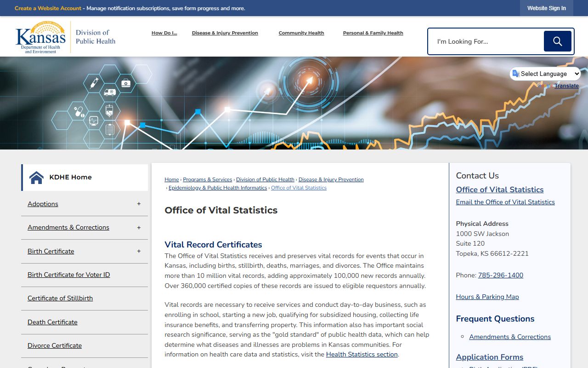588x368 pixels.
Task: Click the Frequent Questions heading
Action: coord(495,319)
